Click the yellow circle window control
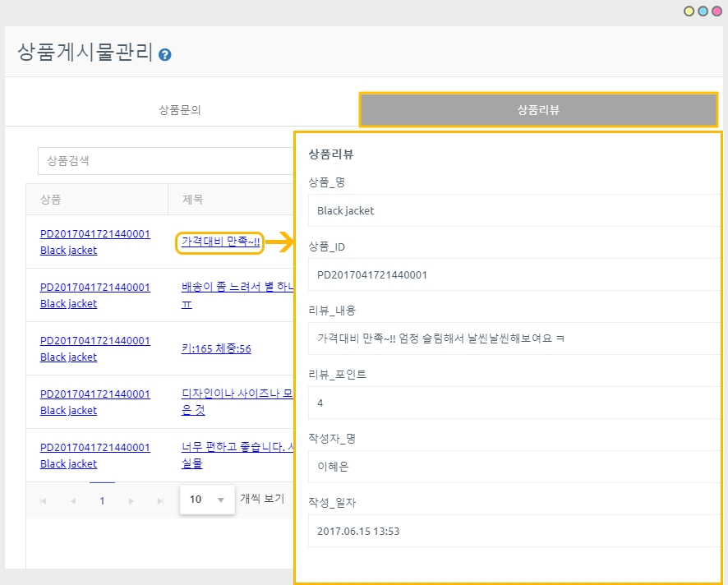The width and height of the screenshot is (728, 585). tap(689, 12)
